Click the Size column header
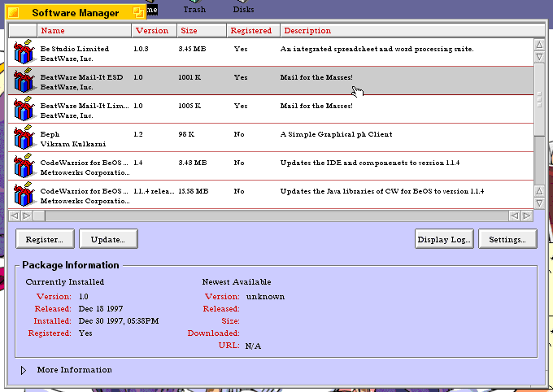The height and width of the screenshot is (392, 553). click(189, 31)
